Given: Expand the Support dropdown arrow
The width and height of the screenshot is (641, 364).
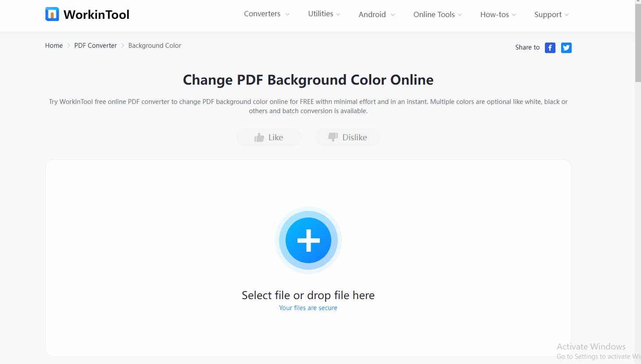Looking at the screenshot, I should [x=566, y=15].
